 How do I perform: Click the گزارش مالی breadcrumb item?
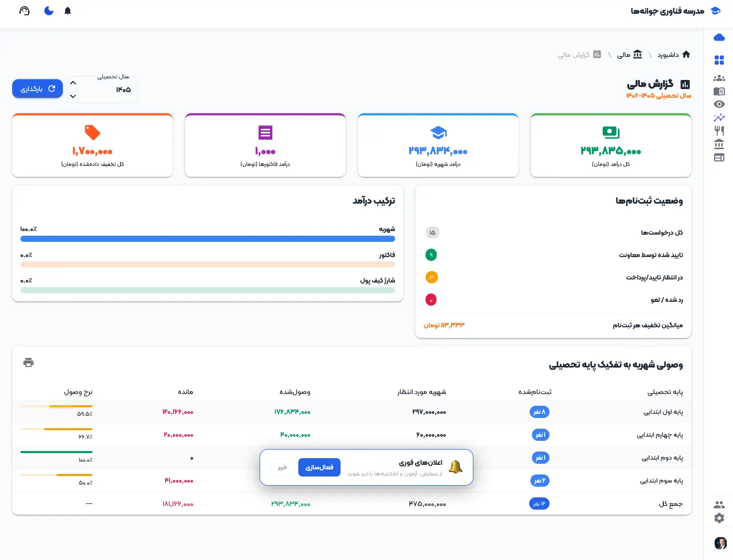tap(579, 54)
